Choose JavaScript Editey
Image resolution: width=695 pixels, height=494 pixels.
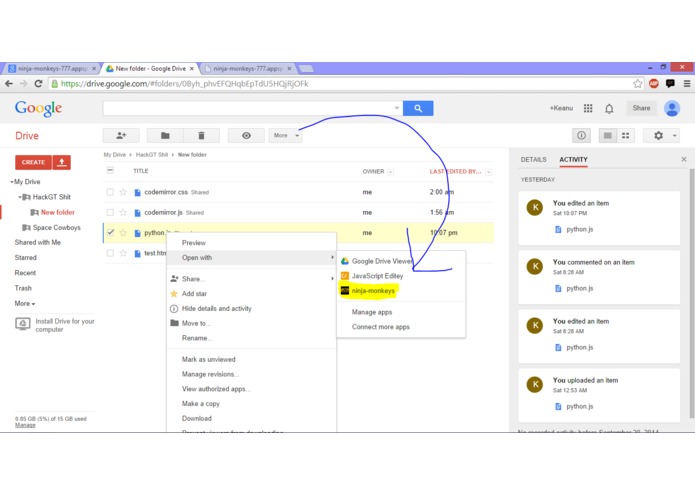(x=401, y=276)
